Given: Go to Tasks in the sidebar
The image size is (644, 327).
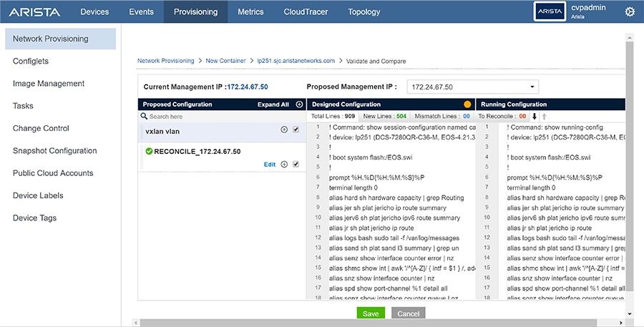Looking at the screenshot, I should [x=23, y=106].
